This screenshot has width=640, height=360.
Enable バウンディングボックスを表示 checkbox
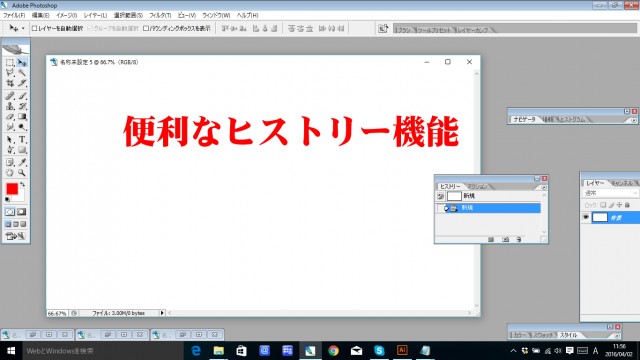tap(146, 29)
